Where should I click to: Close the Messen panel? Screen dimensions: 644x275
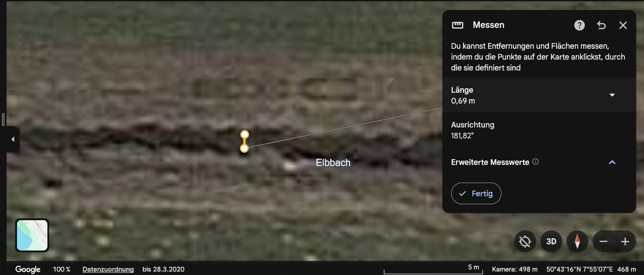pyautogui.click(x=623, y=25)
